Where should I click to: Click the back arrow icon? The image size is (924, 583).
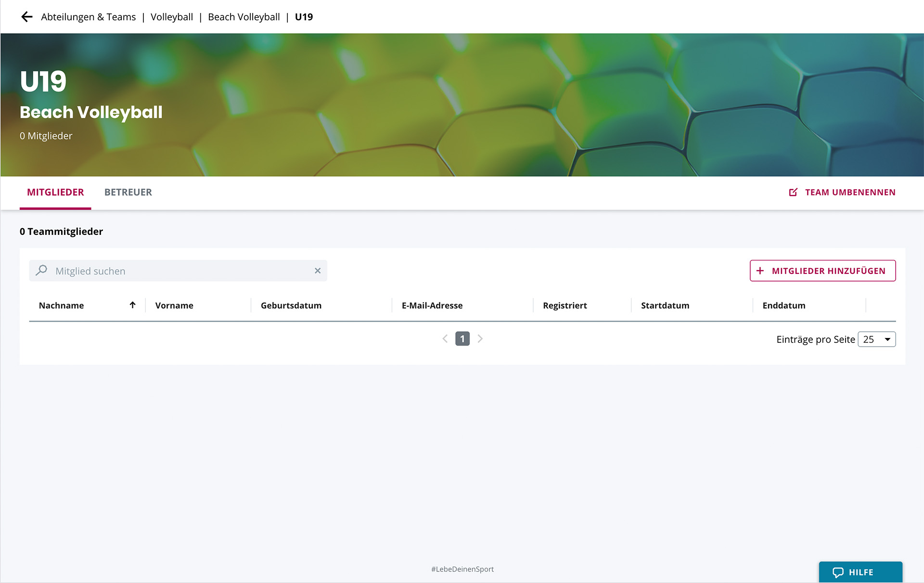click(26, 17)
